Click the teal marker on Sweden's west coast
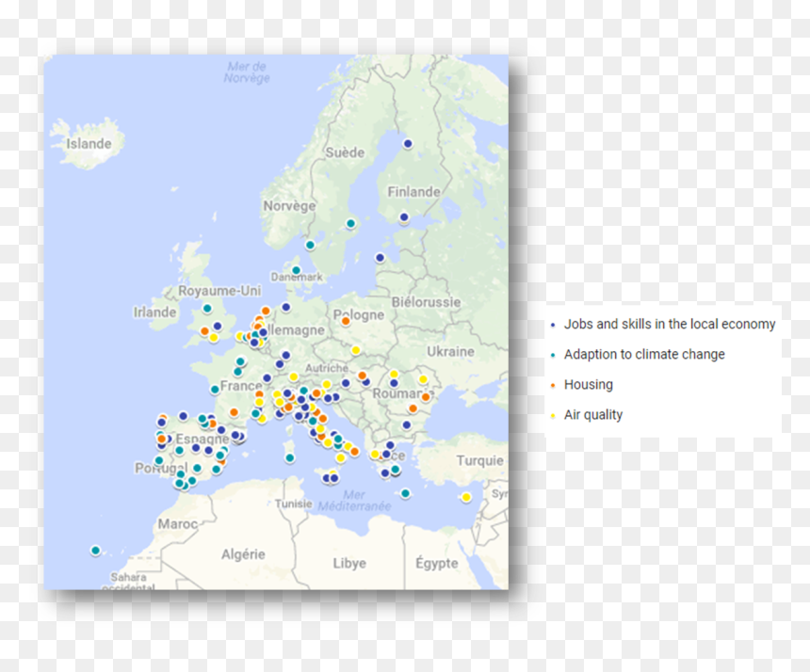The height and width of the screenshot is (672, 810). coord(310,245)
